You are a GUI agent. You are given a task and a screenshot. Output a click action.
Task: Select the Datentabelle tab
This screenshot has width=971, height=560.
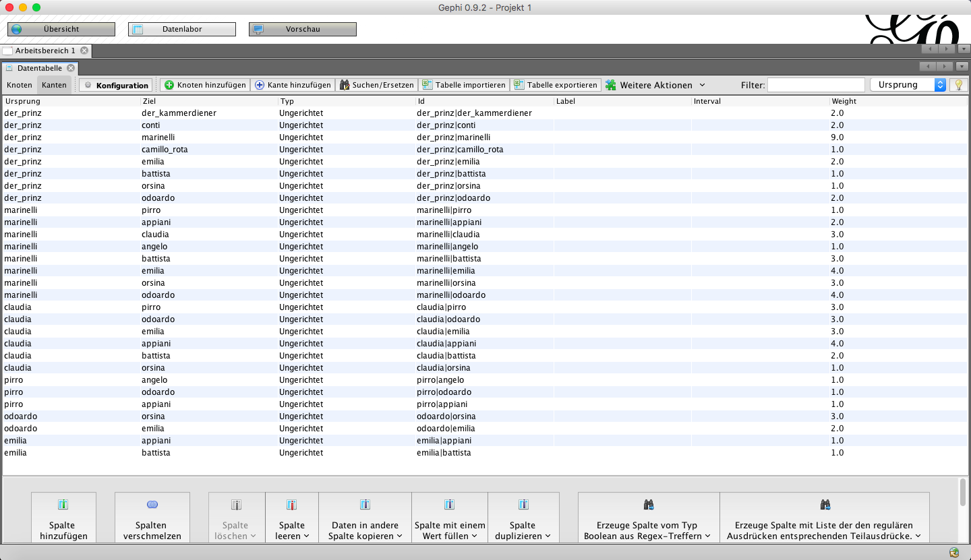[39, 68]
